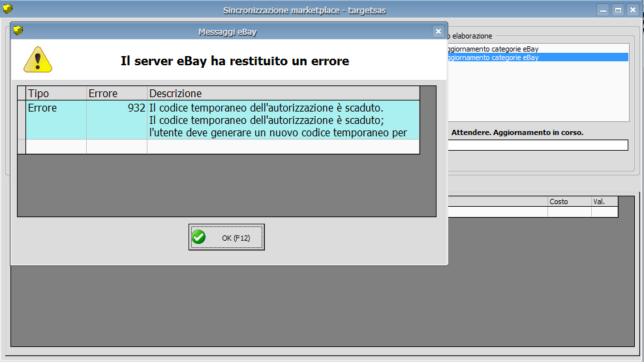Click 'Attendere. Aggiornamento in corso.' status text

[517, 132]
